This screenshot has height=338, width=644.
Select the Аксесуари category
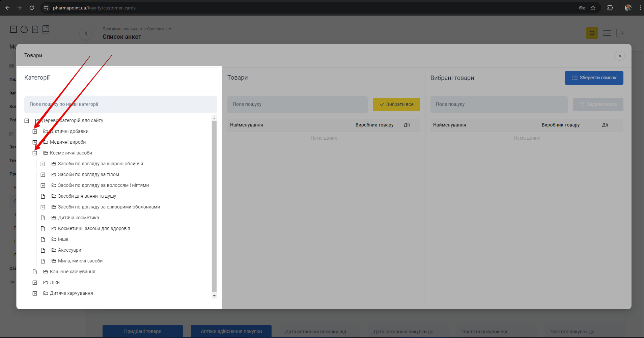tap(69, 250)
